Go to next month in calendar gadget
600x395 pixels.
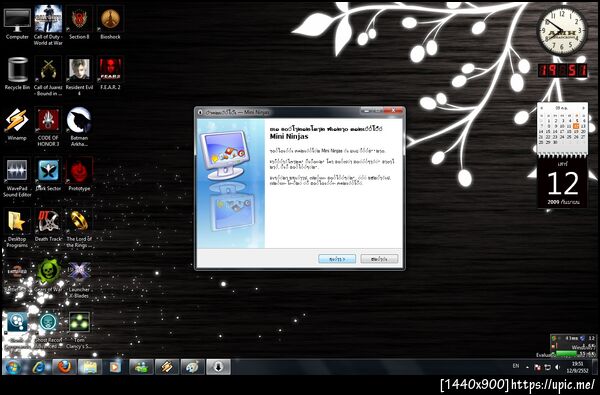(584, 108)
